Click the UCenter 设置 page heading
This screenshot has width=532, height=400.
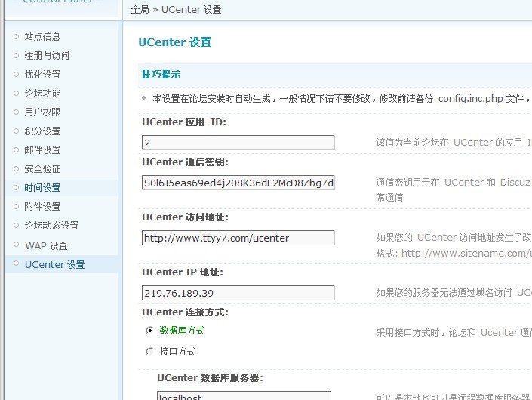coord(175,42)
